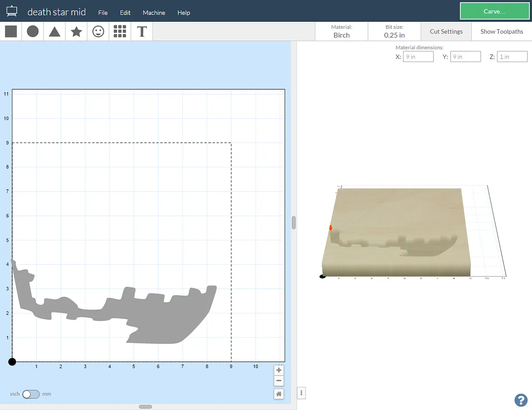Open the Bit size selector
The width and height of the screenshot is (532, 410).
click(394, 31)
